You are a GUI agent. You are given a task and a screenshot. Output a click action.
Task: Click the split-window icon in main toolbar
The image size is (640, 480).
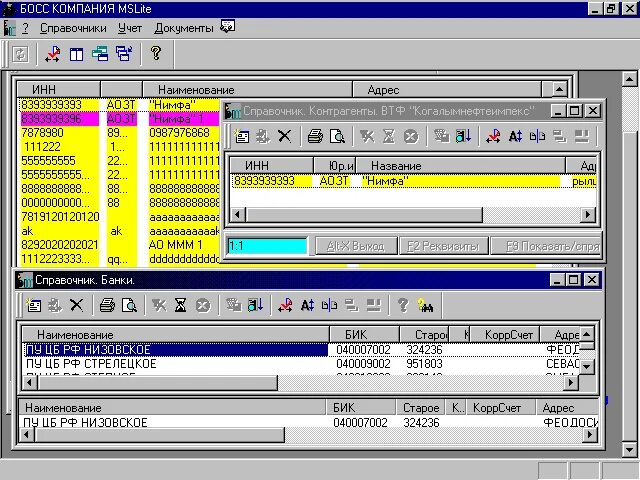76,54
